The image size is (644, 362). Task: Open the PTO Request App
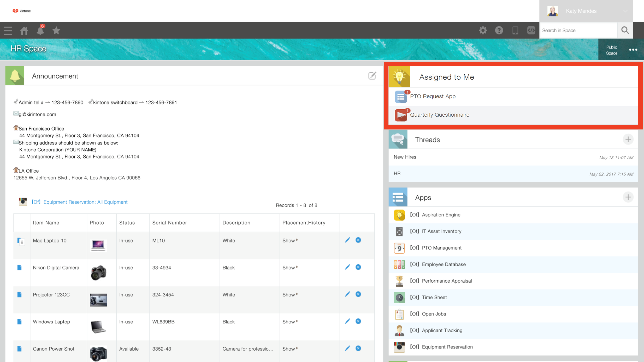[x=433, y=96]
